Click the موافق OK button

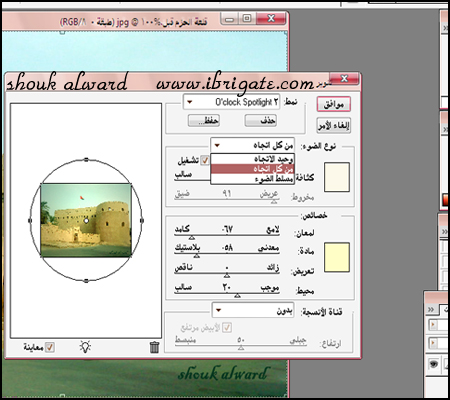pos(334,104)
